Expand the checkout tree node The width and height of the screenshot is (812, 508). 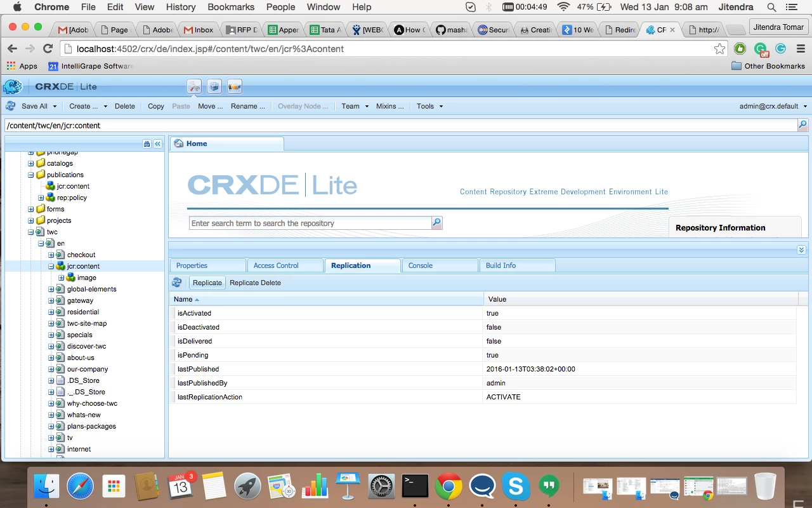click(x=51, y=255)
